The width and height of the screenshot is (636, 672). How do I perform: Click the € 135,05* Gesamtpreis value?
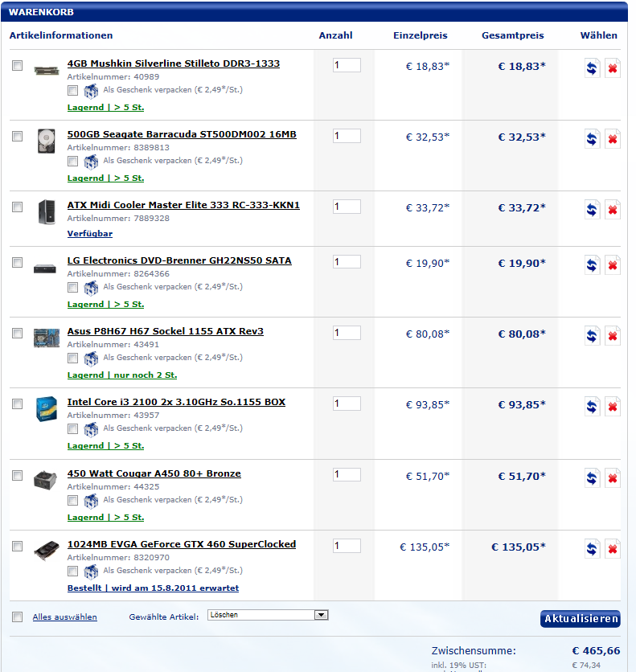519,547
